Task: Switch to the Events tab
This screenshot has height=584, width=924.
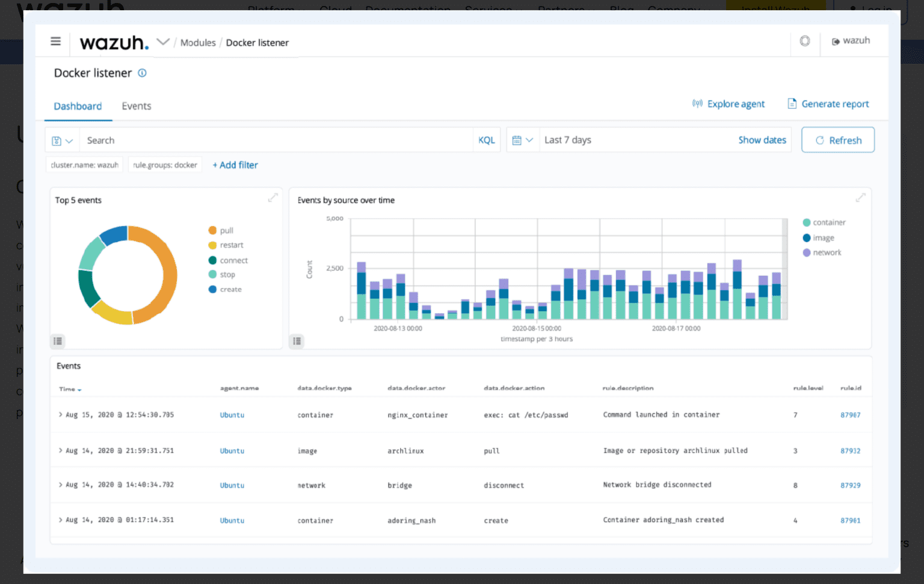Action: pos(136,106)
